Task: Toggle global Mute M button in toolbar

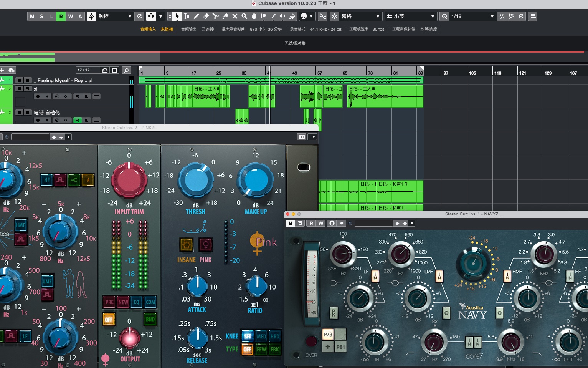Action: point(32,16)
